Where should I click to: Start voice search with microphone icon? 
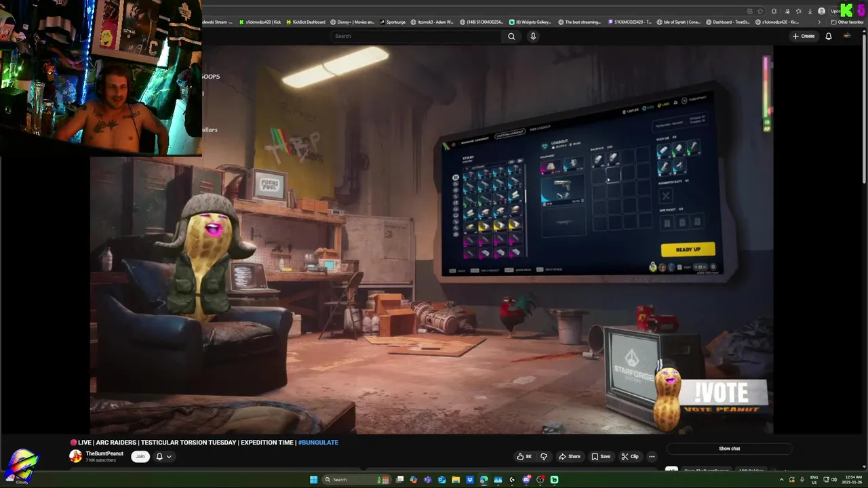click(533, 36)
